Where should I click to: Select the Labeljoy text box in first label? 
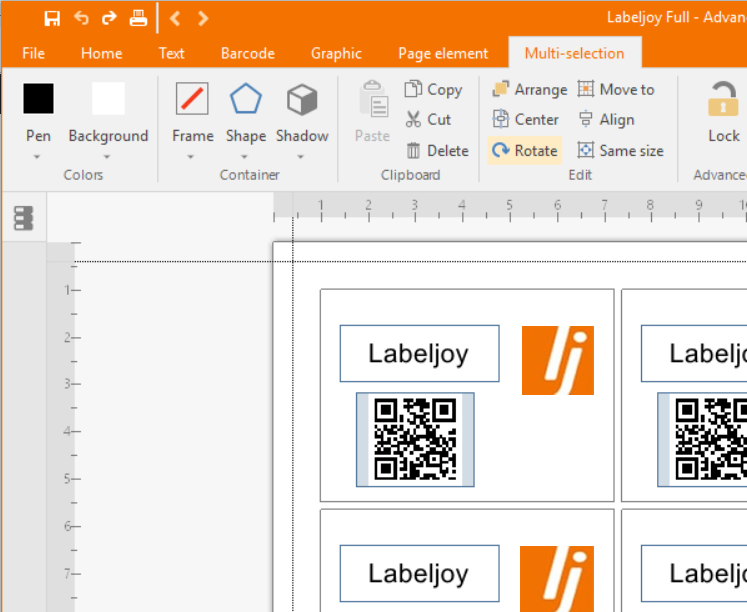419,353
